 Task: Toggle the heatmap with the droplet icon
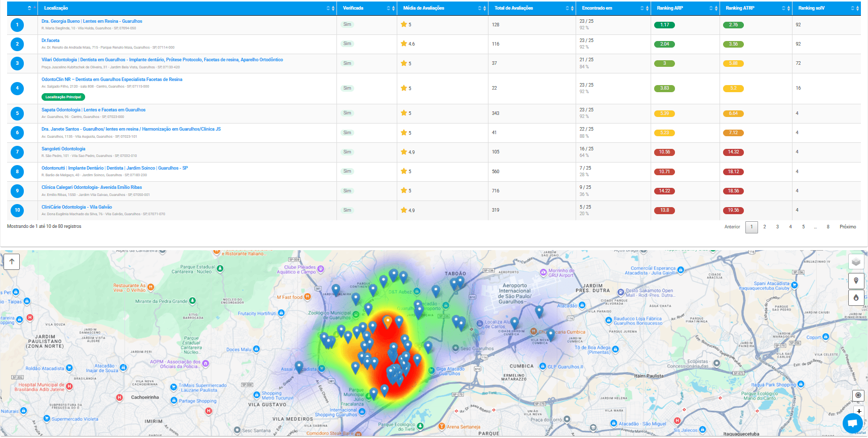[x=856, y=298]
